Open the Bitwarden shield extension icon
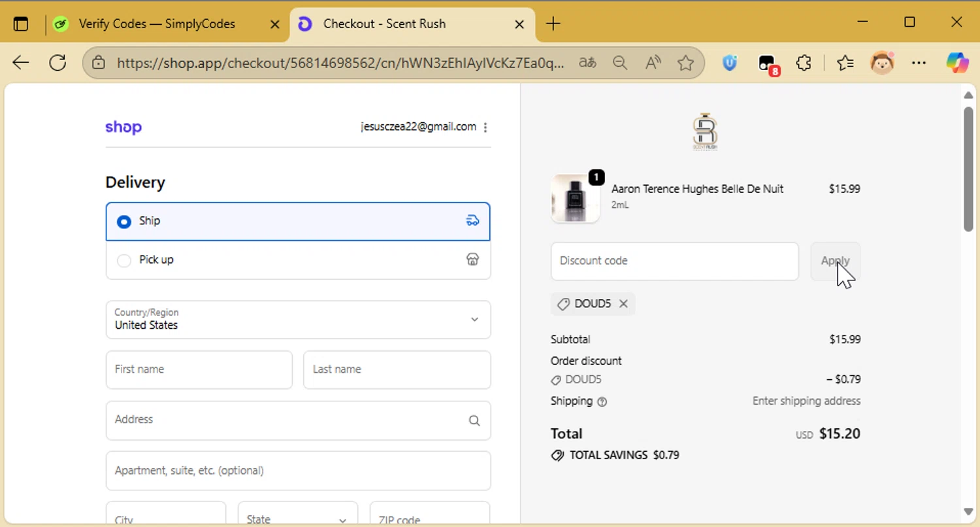Screen dimensions: 980x527 [x=730, y=63]
